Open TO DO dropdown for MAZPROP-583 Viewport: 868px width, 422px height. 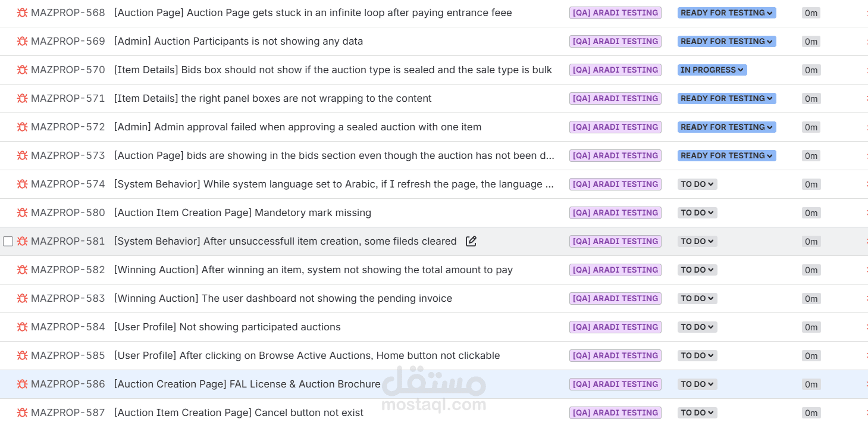697,298
